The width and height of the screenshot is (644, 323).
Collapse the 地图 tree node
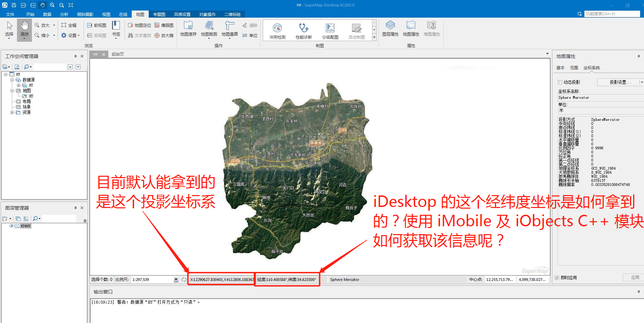[x=12, y=91]
